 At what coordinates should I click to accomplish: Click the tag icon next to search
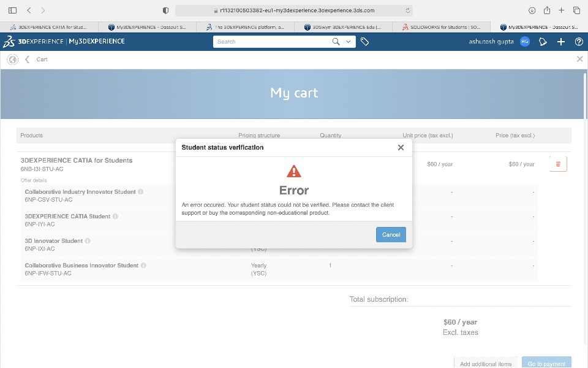[364, 42]
